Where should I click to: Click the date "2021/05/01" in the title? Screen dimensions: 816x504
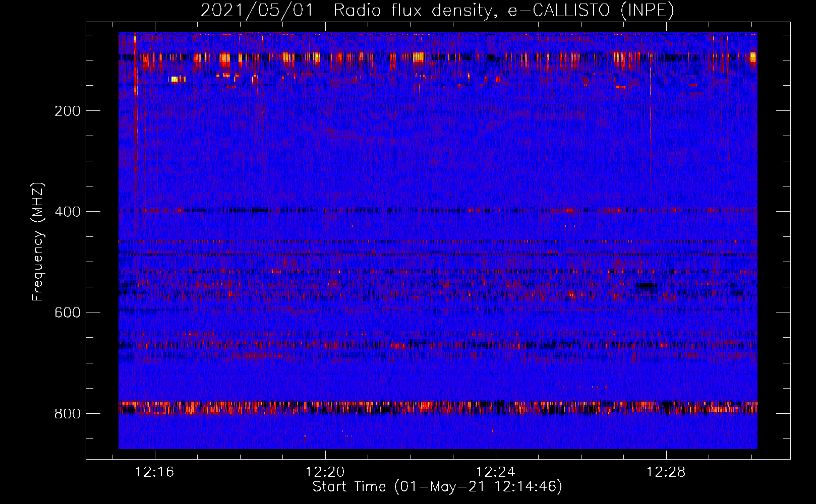[257, 10]
